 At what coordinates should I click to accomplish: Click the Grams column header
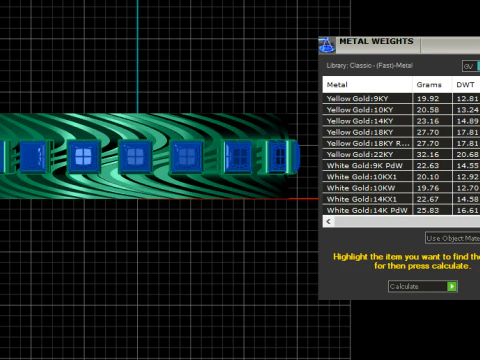point(432,85)
